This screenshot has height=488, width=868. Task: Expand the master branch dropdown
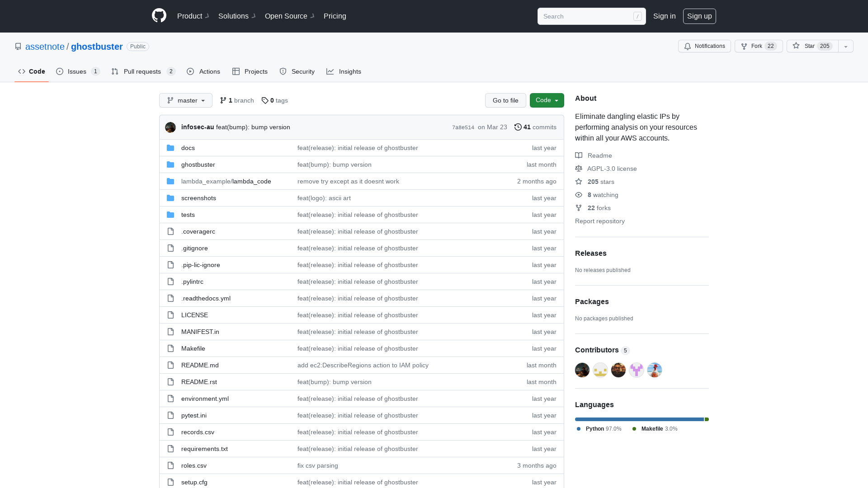click(185, 100)
